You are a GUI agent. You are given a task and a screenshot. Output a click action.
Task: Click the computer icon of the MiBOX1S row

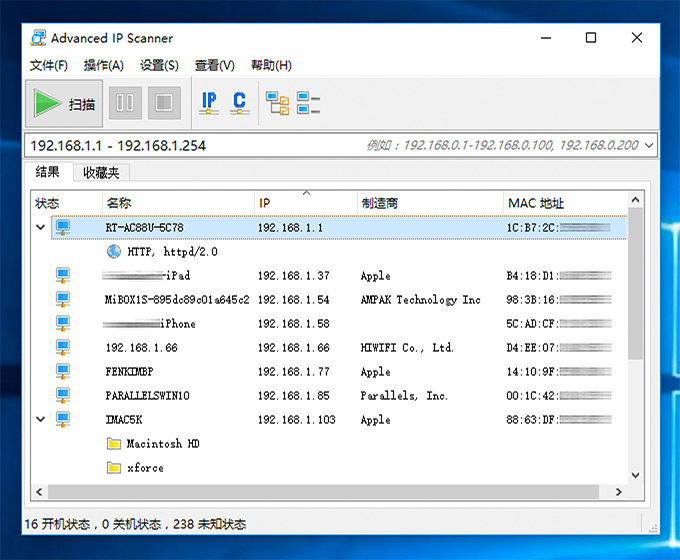[63, 299]
